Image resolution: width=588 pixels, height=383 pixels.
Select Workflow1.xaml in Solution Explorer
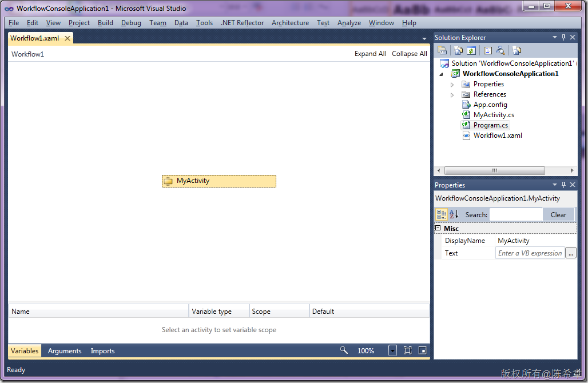tap(498, 135)
